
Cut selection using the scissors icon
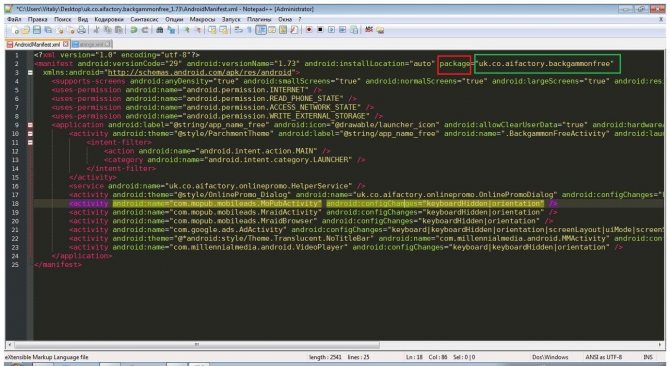[97, 30]
